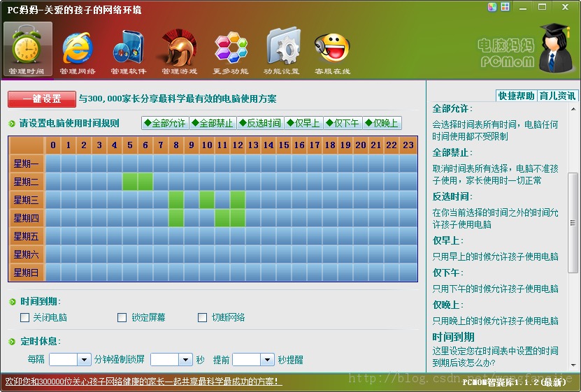Click the 电脑妈妈 PCMoM graduate logo
This screenshot has height=392, width=581.
526,48
